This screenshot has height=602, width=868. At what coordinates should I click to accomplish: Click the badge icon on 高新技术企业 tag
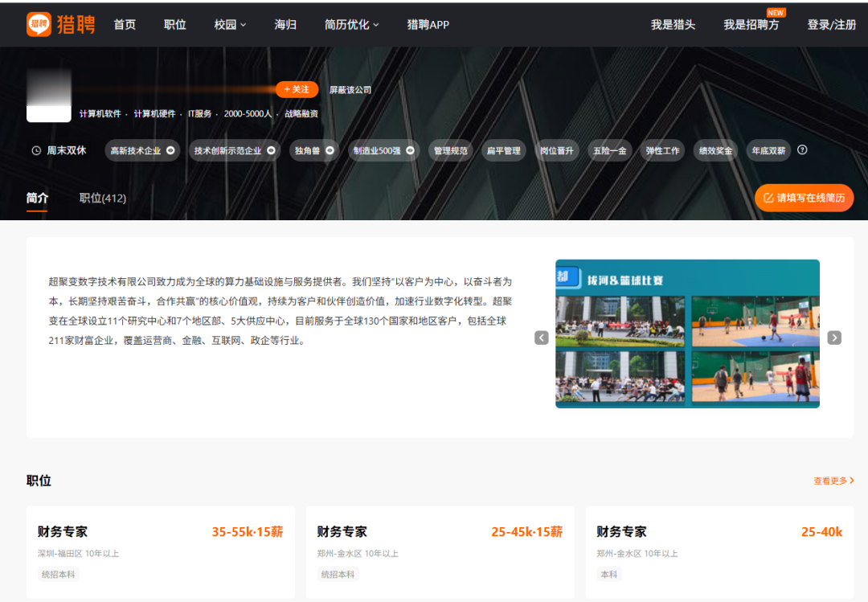[171, 150]
